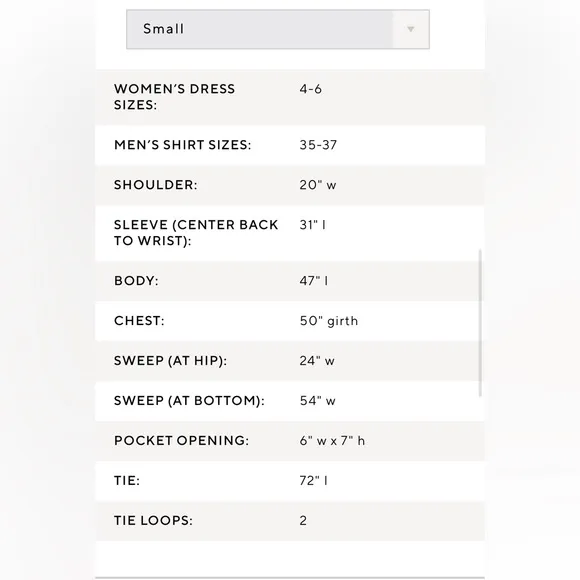
Task: Click the 54" w sweep value
Action: [x=317, y=401]
